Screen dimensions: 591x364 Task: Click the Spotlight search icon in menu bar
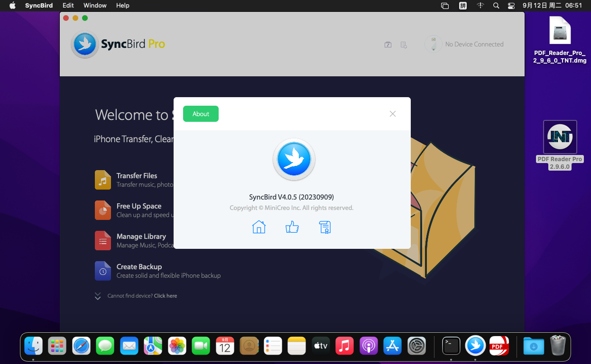click(x=496, y=6)
